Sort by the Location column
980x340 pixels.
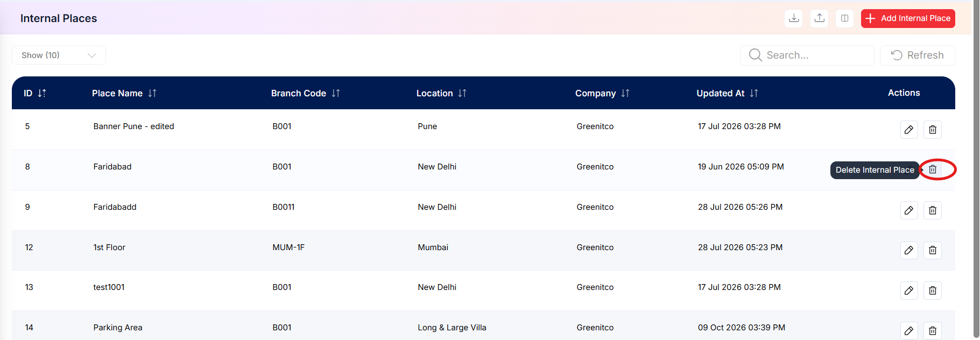462,93
